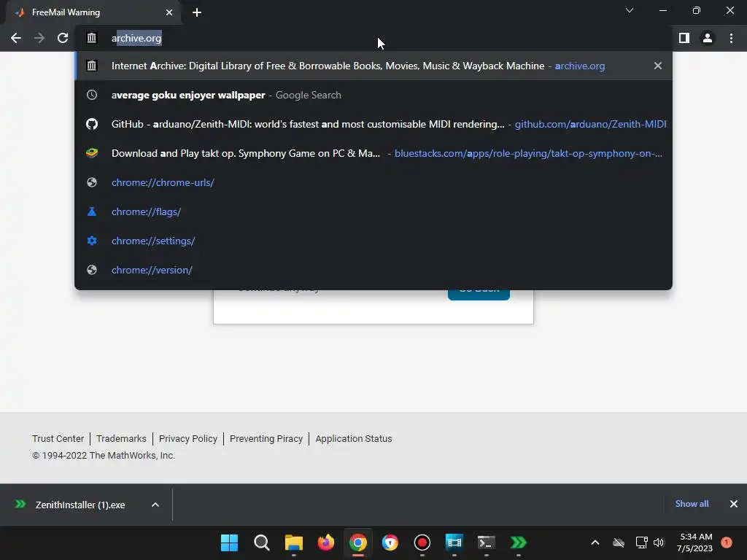Choose the average goku enjoyer wallpaper search
The image size is (747, 560).
coord(373,95)
